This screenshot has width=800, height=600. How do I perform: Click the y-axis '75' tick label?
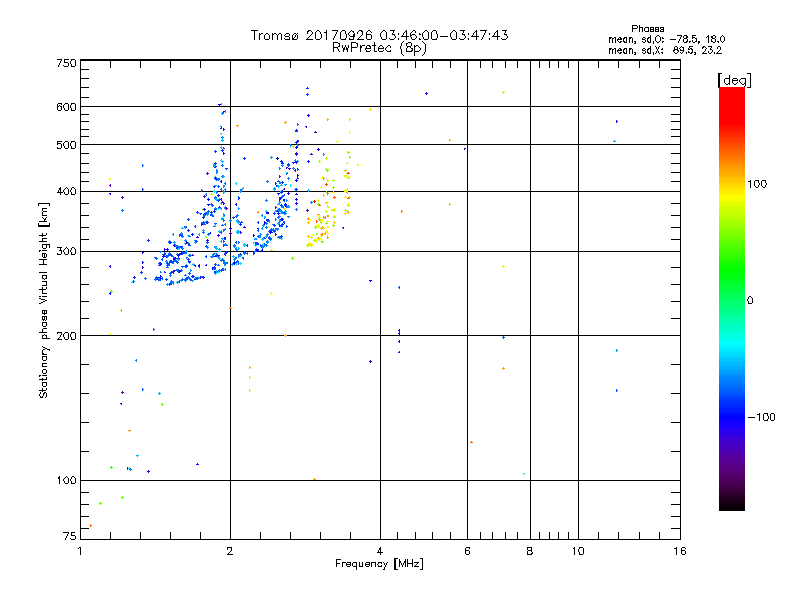(70, 536)
